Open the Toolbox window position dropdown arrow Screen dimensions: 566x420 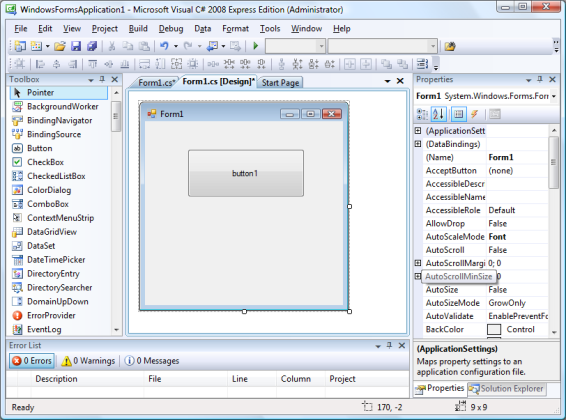point(91,80)
